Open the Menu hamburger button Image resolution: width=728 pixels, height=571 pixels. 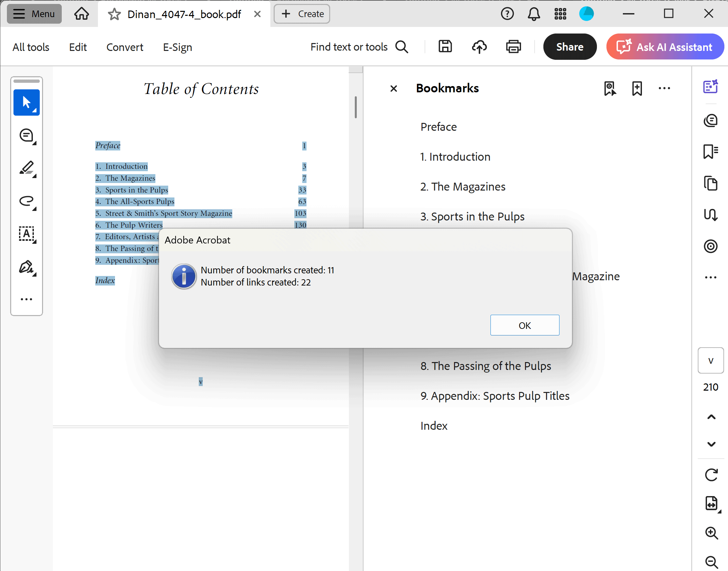pos(34,14)
